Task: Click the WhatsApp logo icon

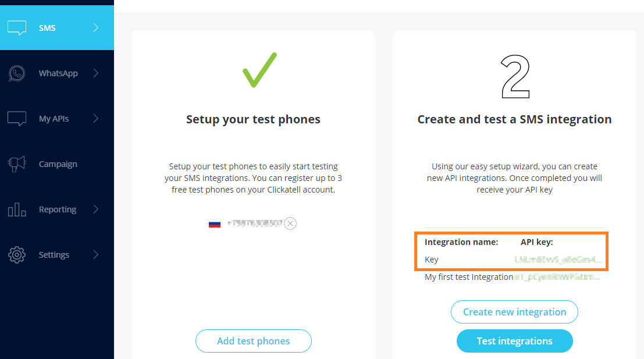Action: [x=17, y=73]
